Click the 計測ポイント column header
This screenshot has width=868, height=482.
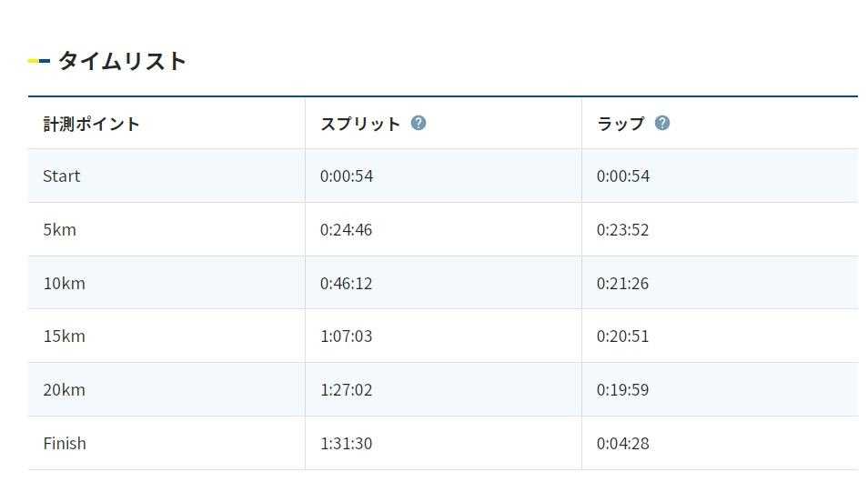click(x=91, y=124)
